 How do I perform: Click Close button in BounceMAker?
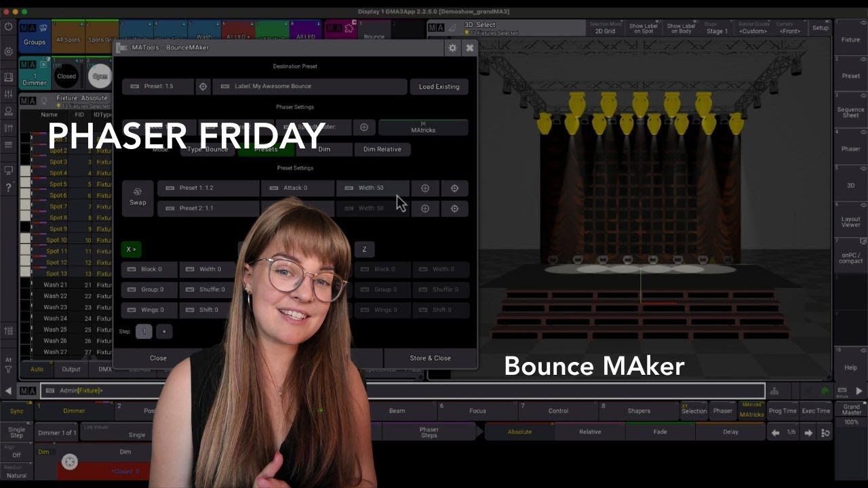click(x=158, y=358)
